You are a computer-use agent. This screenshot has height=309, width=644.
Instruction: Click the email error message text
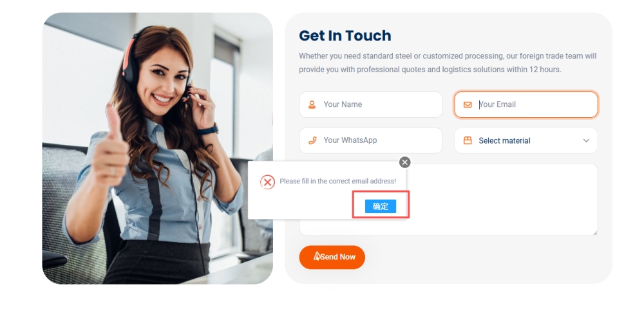click(337, 181)
